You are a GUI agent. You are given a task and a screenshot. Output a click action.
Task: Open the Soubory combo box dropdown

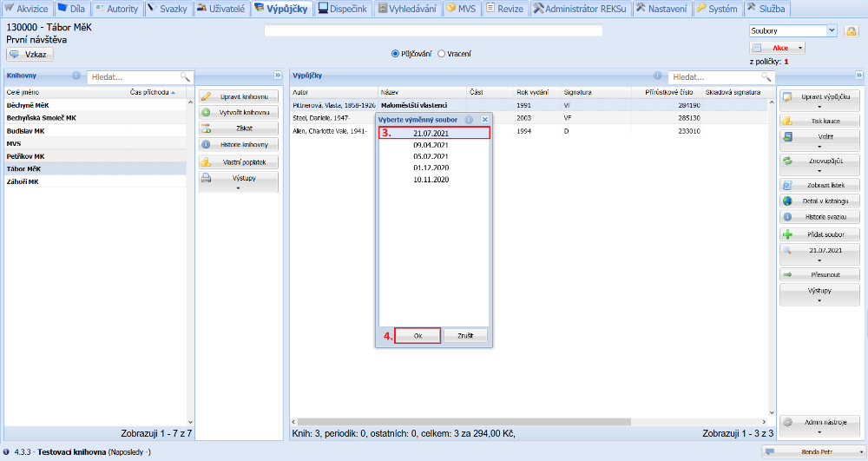point(832,31)
